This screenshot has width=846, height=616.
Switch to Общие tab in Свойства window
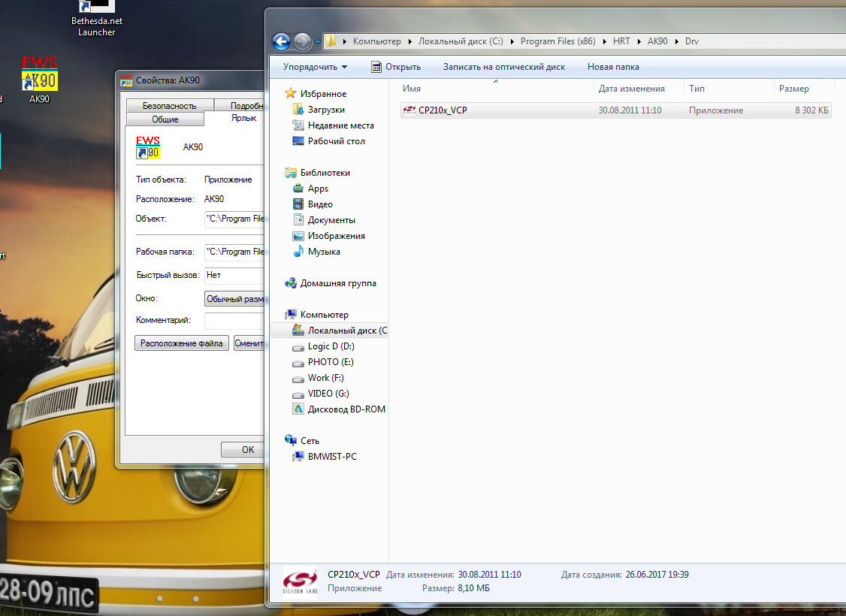(x=165, y=119)
